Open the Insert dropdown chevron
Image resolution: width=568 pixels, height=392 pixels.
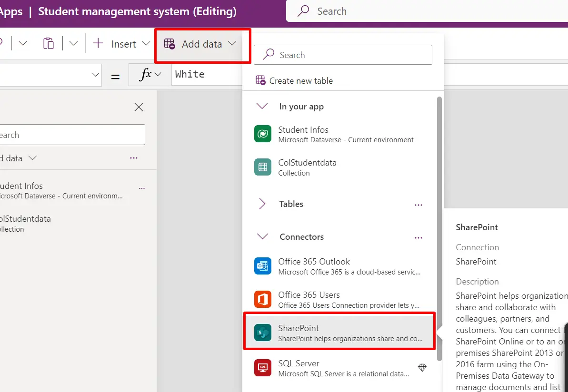click(146, 44)
